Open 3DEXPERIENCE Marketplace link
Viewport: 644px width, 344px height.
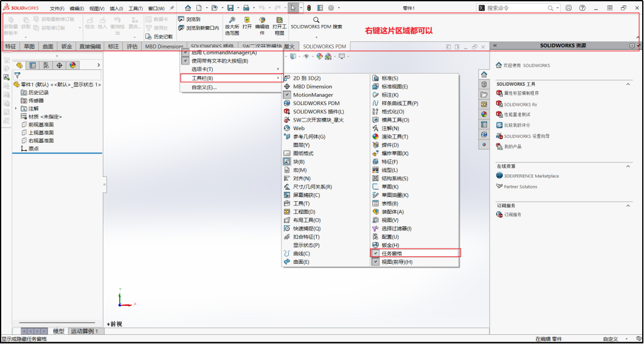(531, 176)
